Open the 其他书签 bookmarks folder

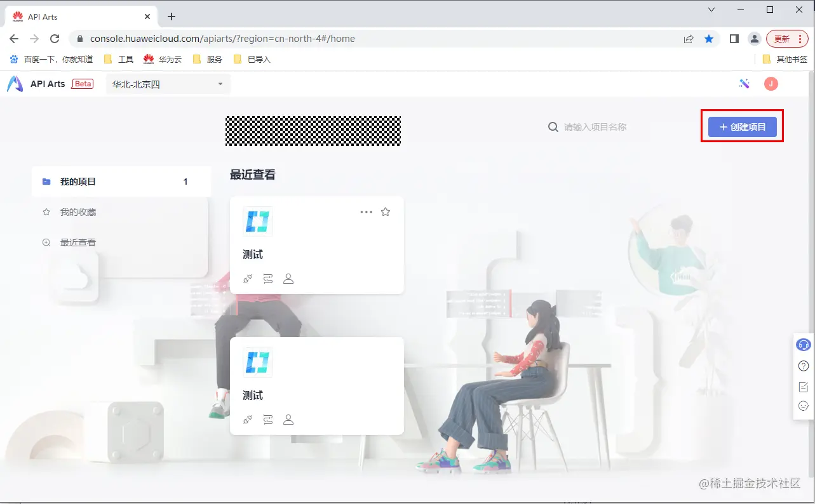click(x=785, y=59)
